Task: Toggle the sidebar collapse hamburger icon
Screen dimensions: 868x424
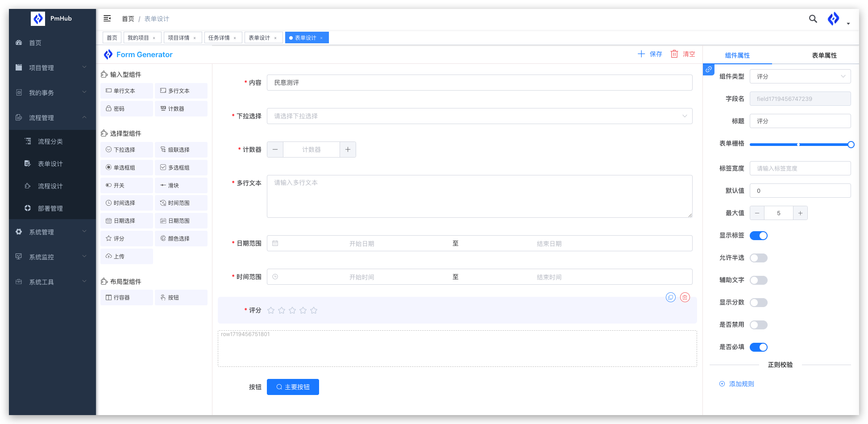Action: tap(107, 18)
